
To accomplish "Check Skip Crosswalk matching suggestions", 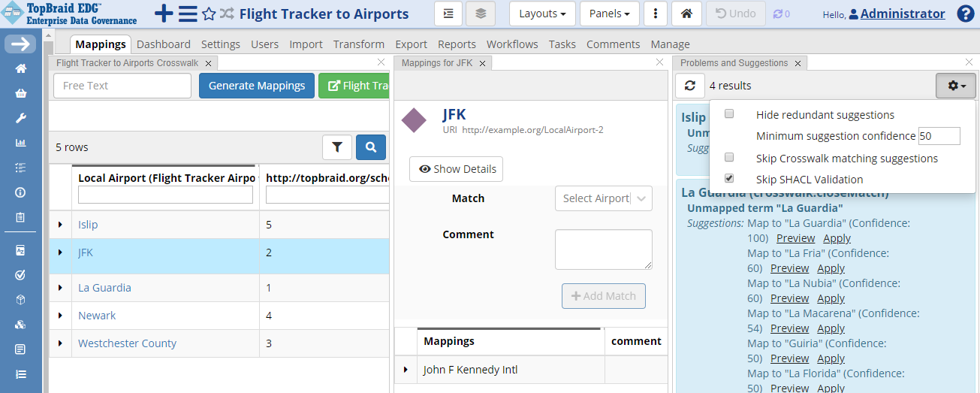I will [x=728, y=158].
